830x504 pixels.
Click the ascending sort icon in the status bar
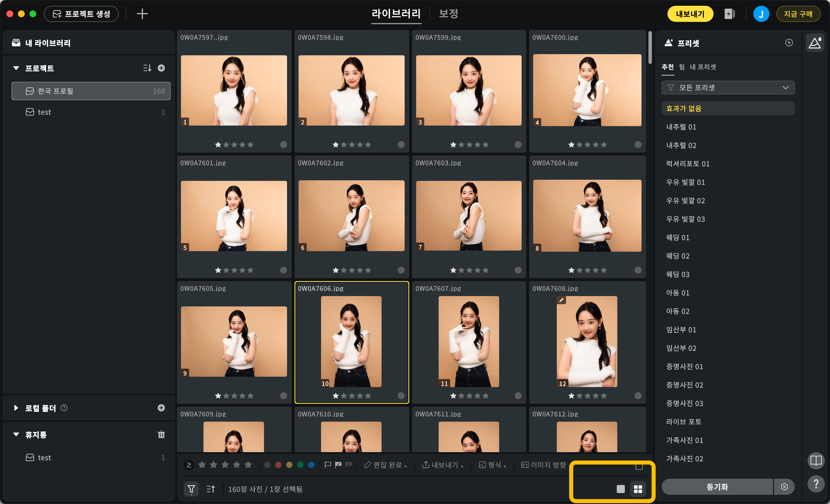(211, 489)
